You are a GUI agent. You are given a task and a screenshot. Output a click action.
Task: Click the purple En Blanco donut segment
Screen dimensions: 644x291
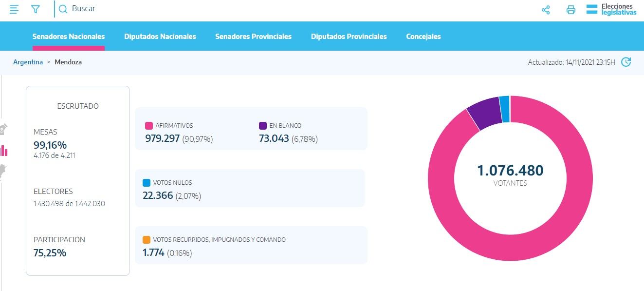pos(484,112)
